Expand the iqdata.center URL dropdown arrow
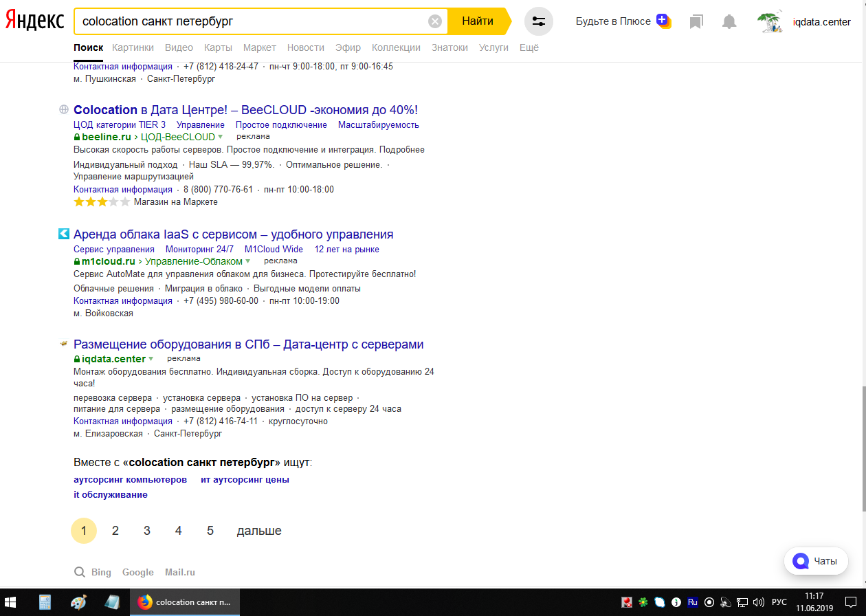This screenshot has width=866, height=616. pyautogui.click(x=151, y=359)
